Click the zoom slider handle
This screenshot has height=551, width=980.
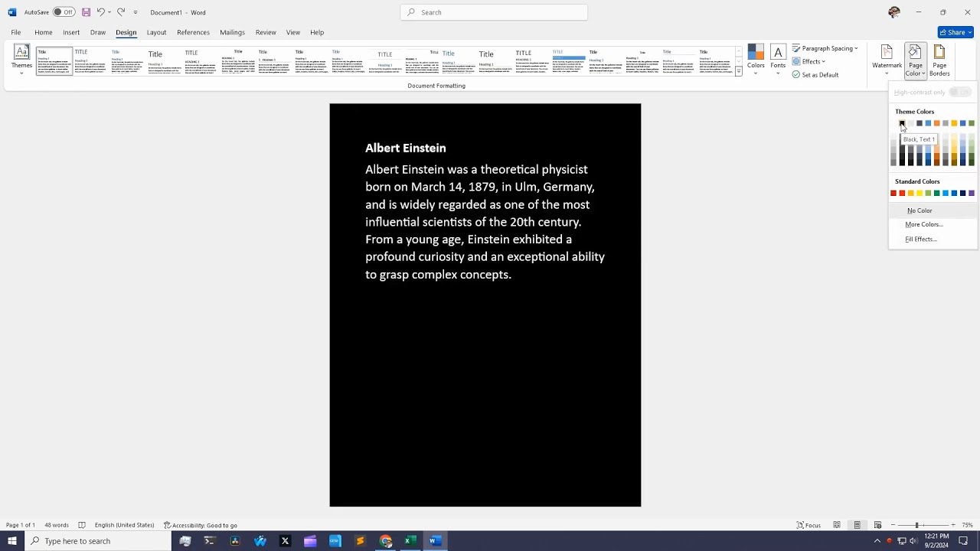pyautogui.click(x=916, y=525)
